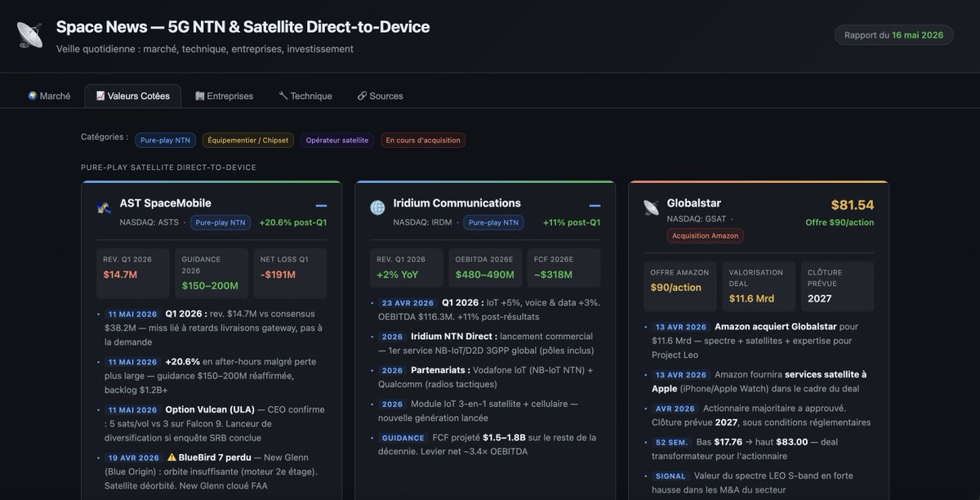Viewport: 980px width, 500px height.
Task: Click the Globalstar title
Action: (694, 203)
